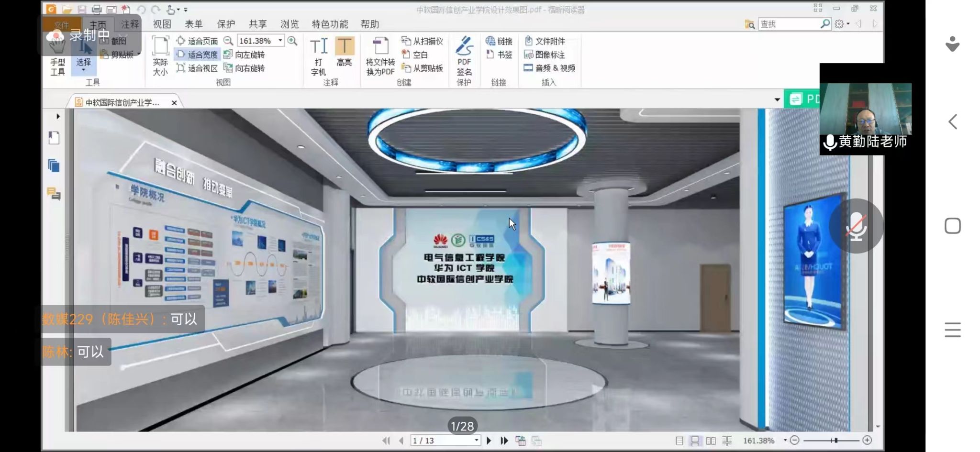This screenshot has height=452, width=980.
Task: Click the zoom slider in status bar
Action: pyautogui.click(x=835, y=441)
